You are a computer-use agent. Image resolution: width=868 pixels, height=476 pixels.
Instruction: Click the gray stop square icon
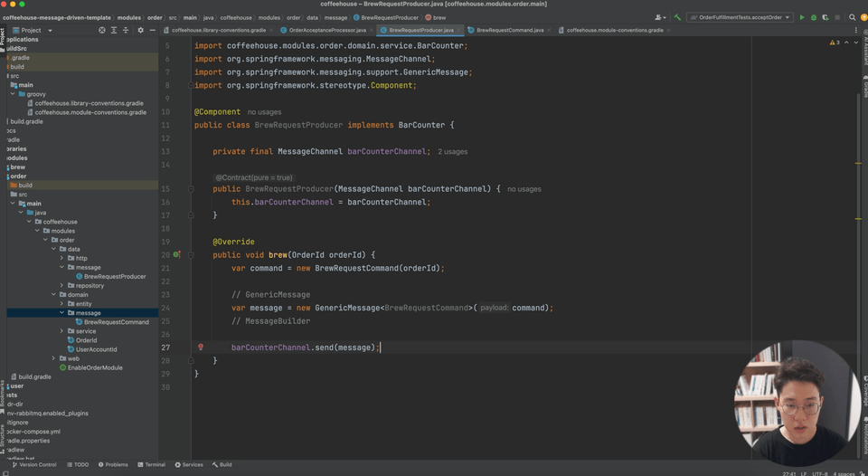(837, 18)
